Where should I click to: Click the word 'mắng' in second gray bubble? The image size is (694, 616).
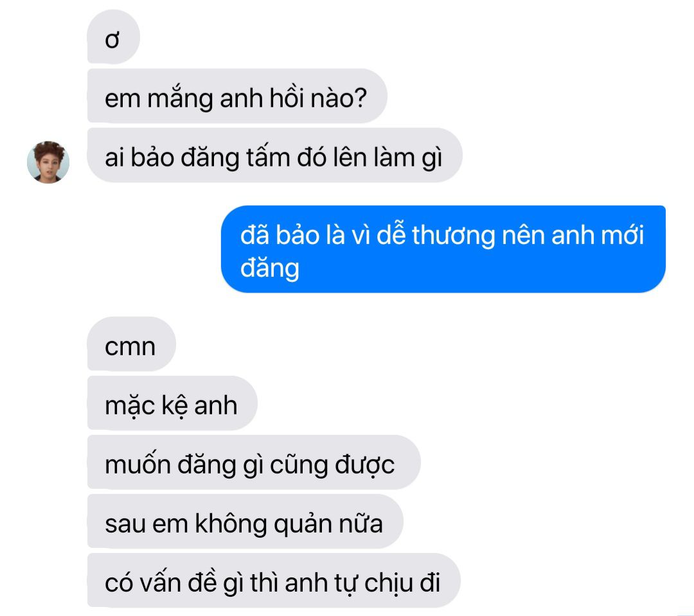coord(180,98)
